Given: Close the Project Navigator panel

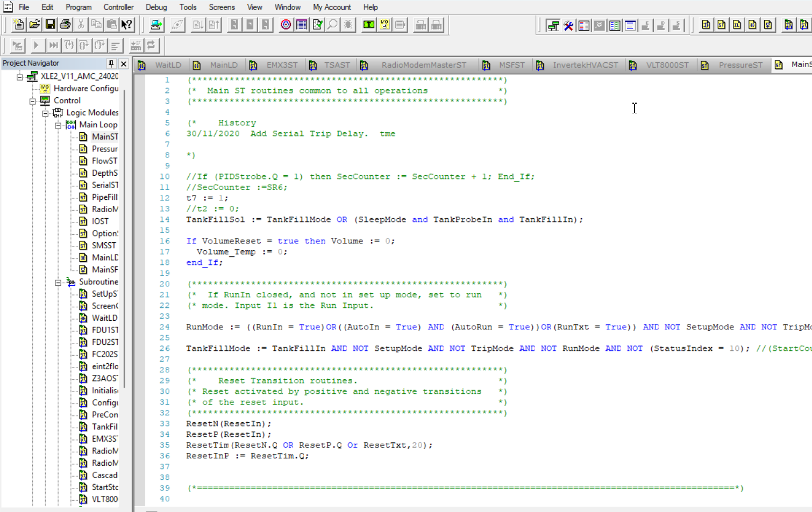Looking at the screenshot, I should [124, 63].
